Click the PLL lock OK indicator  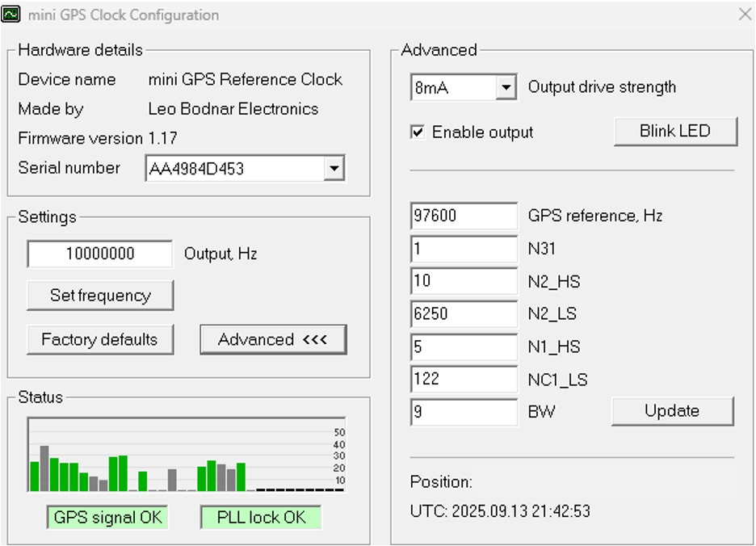[261, 518]
